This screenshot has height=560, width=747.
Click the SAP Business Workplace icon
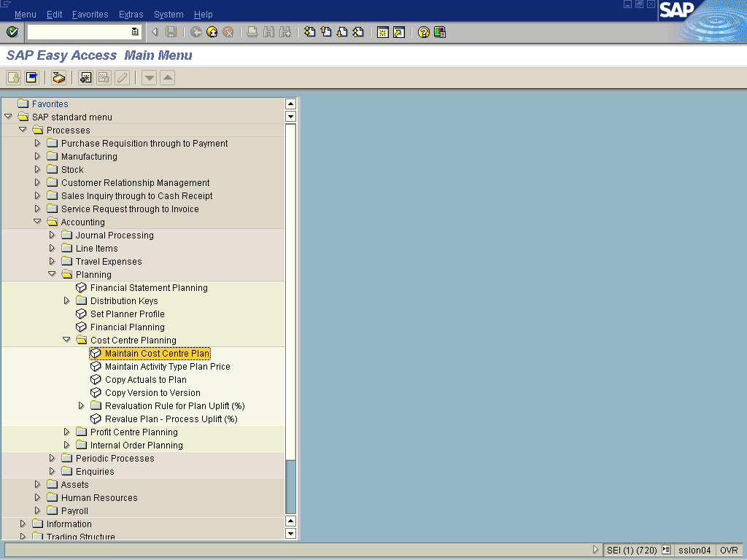59,77
